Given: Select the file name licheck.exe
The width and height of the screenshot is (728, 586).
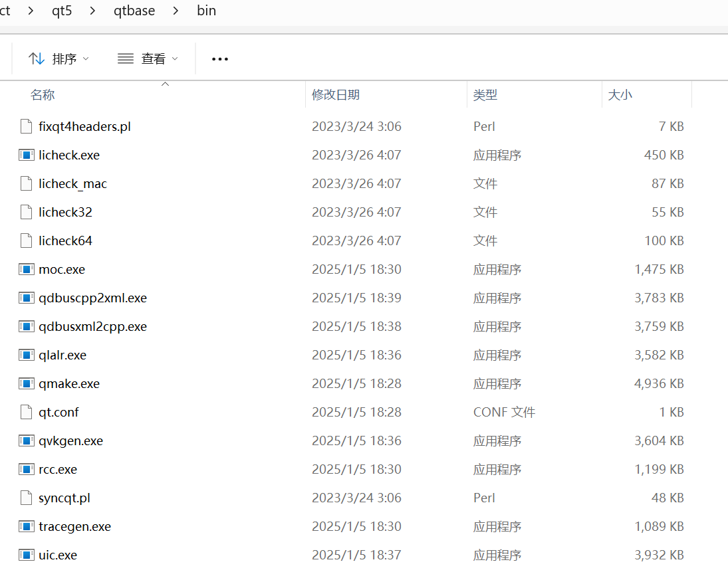Looking at the screenshot, I should [x=69, y=155].
